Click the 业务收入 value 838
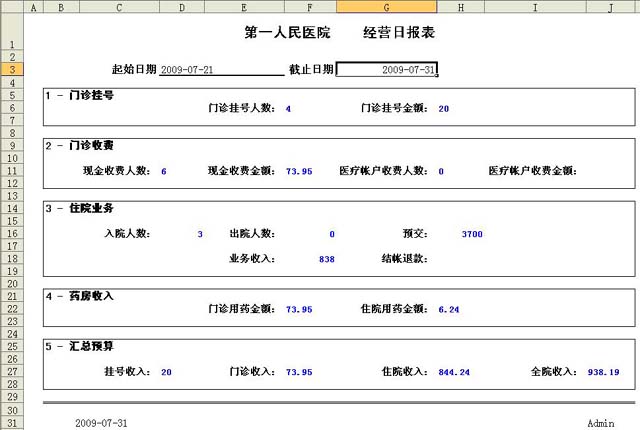The height and width of the screenshot is (430, 640). [x=326, y=259]
